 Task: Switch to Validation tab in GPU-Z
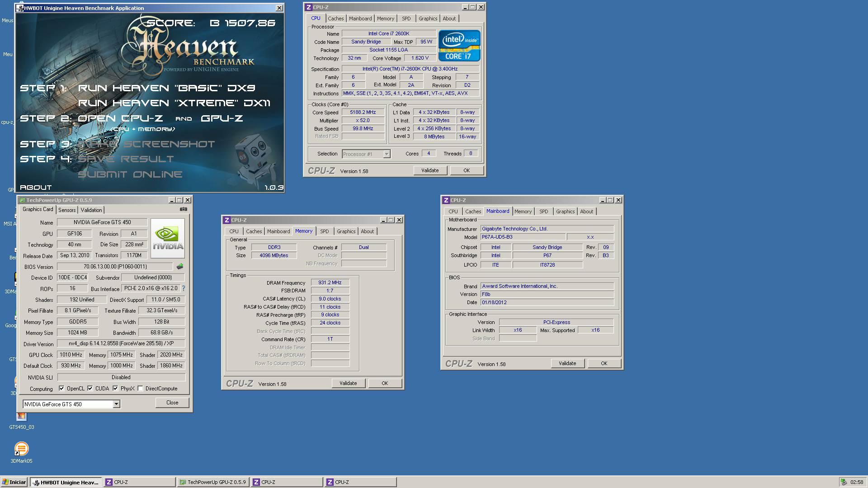tap(91, 210)
